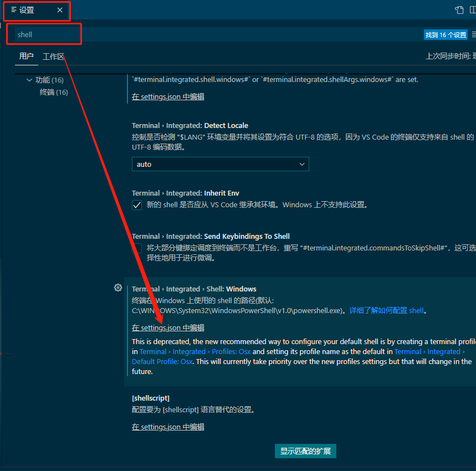The height and width of the screenshot is (471, 476).
Task: Click the split editor icon top right
Action: [473, 10]
